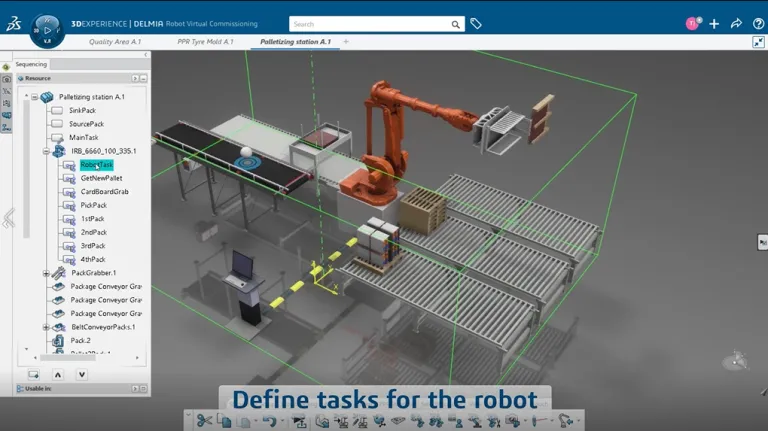This screenshot has height=431, width=768.
Task: Click the move up arrow button
Action: coord(57,374)
